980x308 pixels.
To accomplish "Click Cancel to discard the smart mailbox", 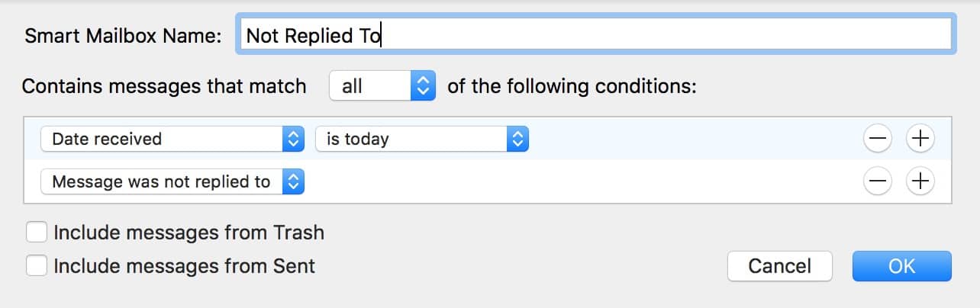I will tap(780, 266).
